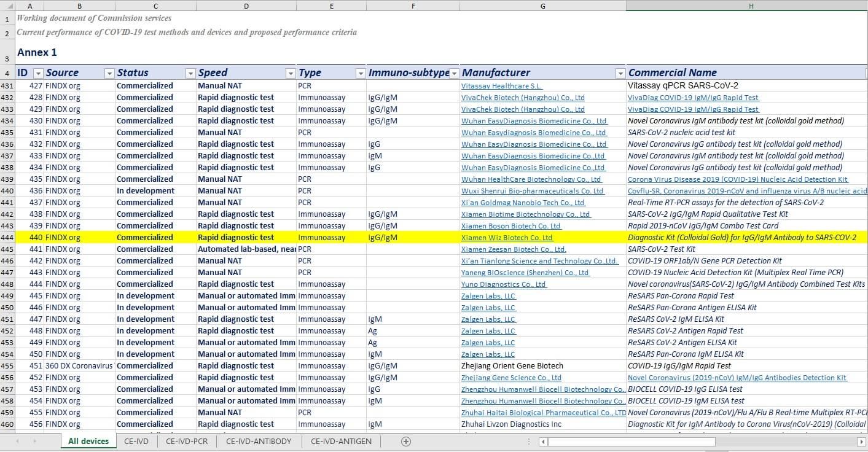
Task: Open the ID column filter dropdown
Action: [x=38, y=73]
